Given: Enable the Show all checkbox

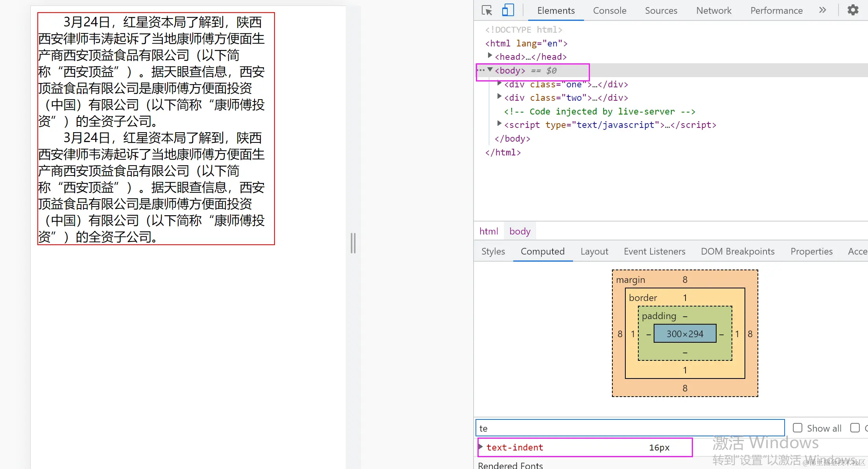Looking at the screenshot, I should [797, 428].
